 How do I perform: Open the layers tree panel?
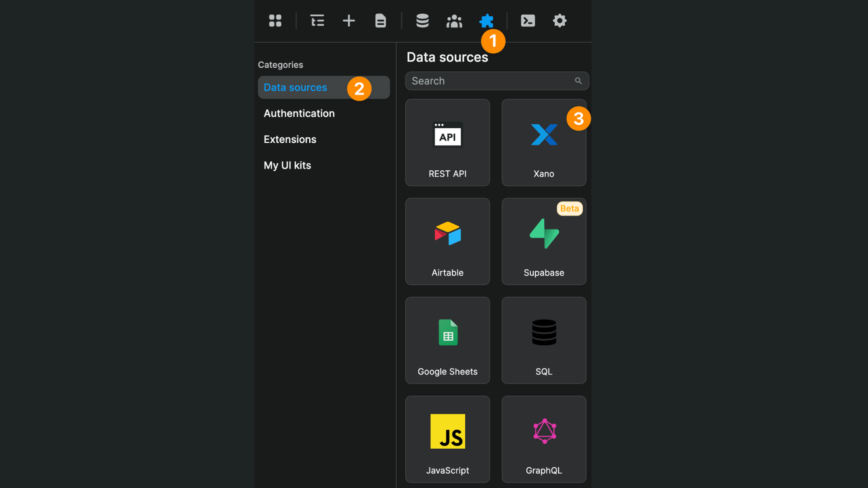click(x=317, y=21)
